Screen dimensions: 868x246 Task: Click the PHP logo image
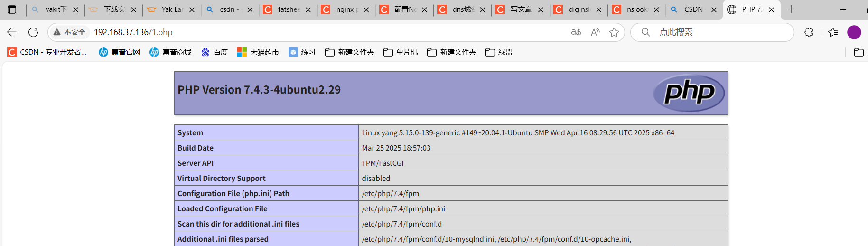(x=689, y=93)
